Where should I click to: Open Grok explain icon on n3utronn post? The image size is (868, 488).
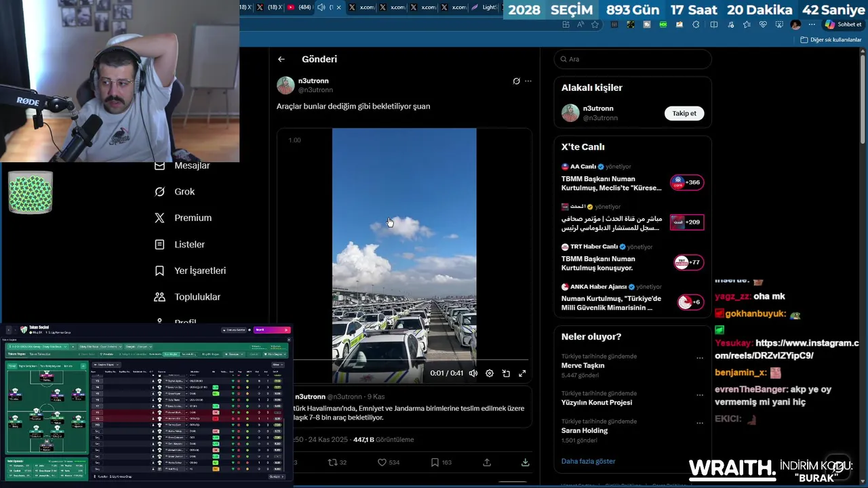(516, 81)
